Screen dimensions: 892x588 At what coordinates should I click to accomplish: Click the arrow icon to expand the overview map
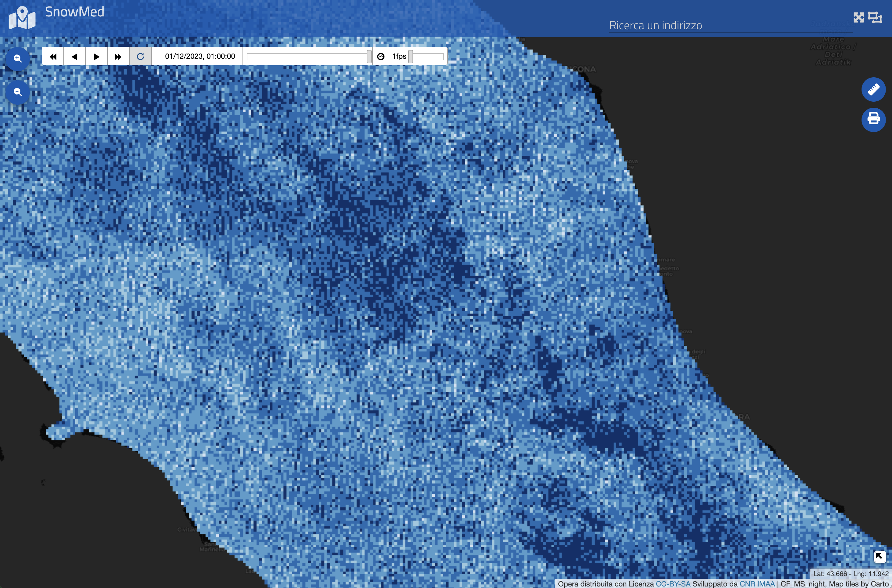coord(880,556)
